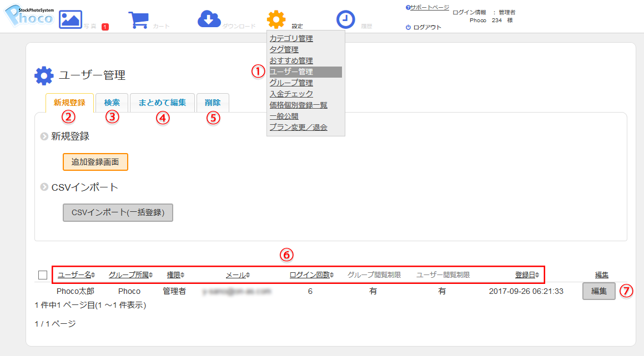The width and height of the screenshot is (644, 356).
Task: Click the logout power icon
Action: tap(408, 27)
